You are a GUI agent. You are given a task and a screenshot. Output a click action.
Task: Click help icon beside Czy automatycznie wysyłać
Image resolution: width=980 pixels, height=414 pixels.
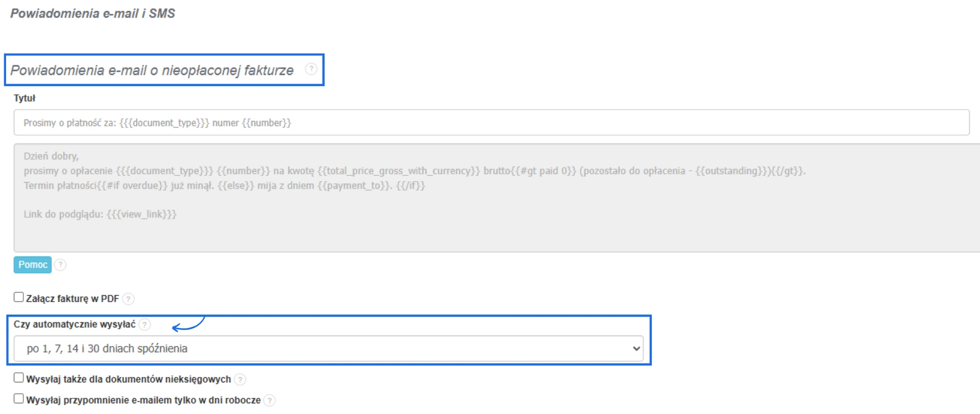coord(145,324)
